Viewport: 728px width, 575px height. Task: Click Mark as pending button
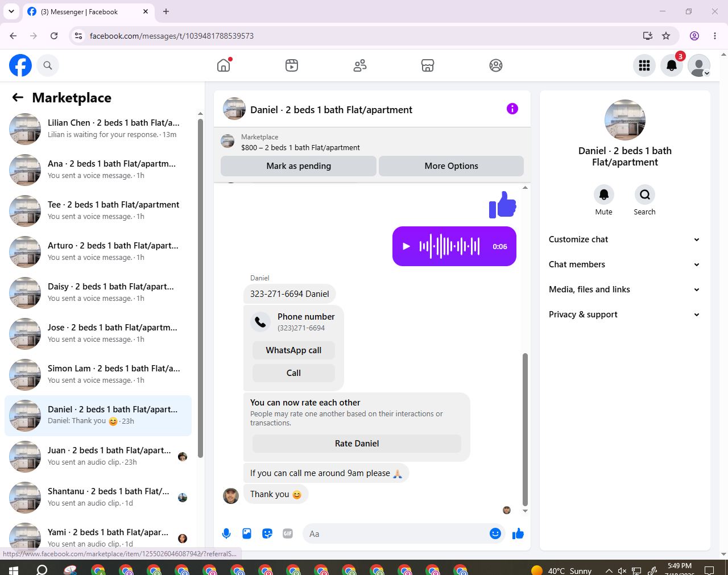coord(299,166)
